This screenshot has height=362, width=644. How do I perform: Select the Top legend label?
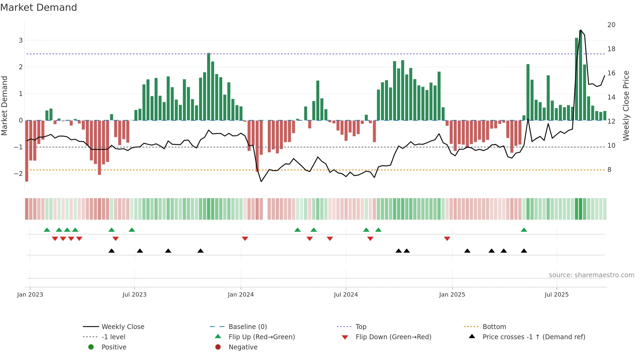pos(361,327)
